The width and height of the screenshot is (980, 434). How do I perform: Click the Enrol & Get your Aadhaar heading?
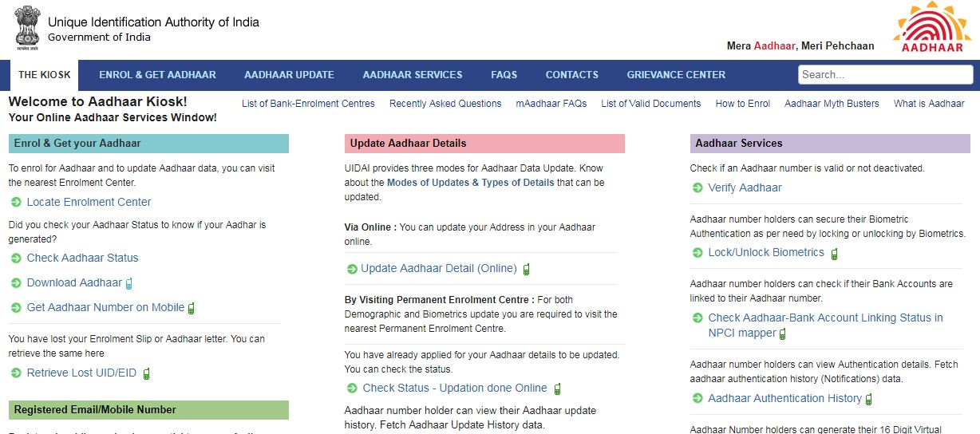coord(148,144)
